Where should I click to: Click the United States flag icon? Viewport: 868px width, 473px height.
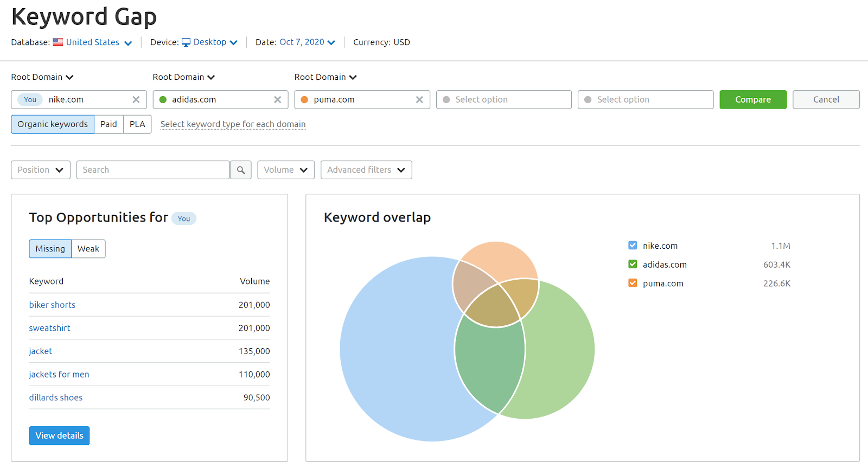pyautogui.click(x=58, y=42)
